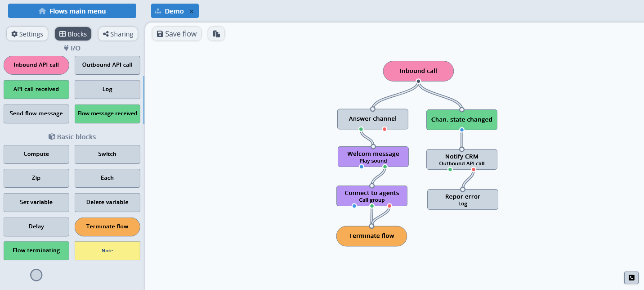The height and width of the screenshot is (290, 644).
Task: Pick the Outbound API call block
Action: tap(107, 65)
